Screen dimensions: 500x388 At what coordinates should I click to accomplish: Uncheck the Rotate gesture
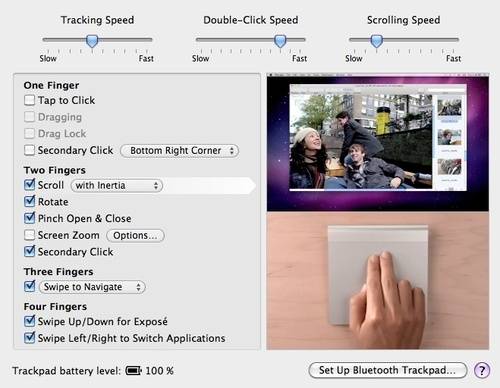click(29, 201)
